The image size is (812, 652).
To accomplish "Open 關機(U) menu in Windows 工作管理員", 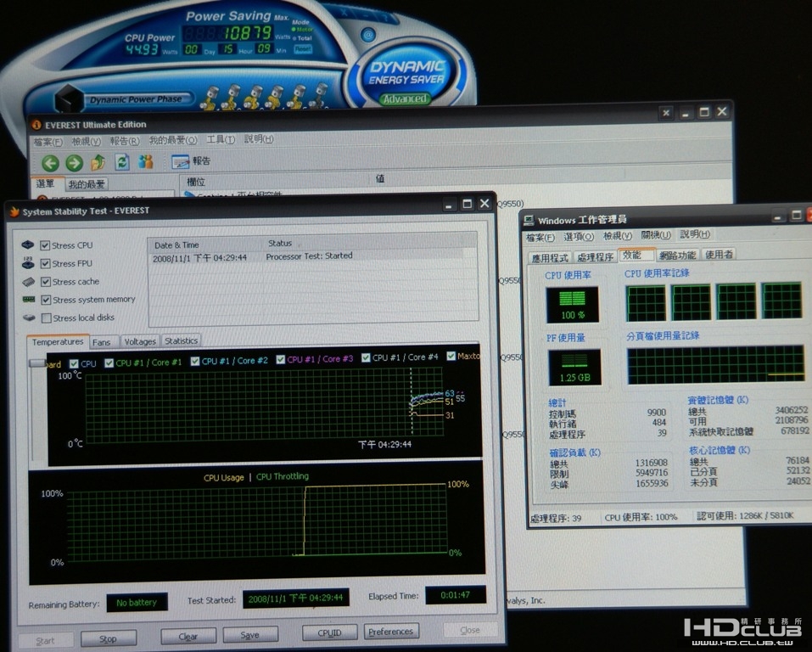I will 656,235.
